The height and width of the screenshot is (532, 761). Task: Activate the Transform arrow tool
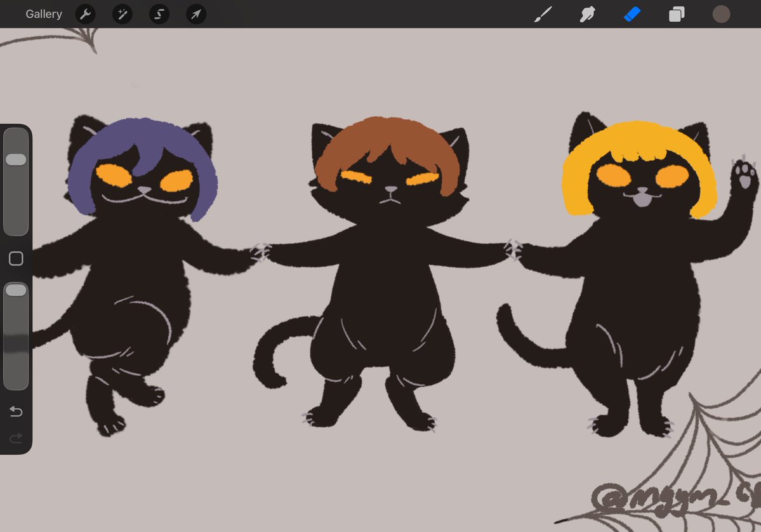(x=196, y=14)
